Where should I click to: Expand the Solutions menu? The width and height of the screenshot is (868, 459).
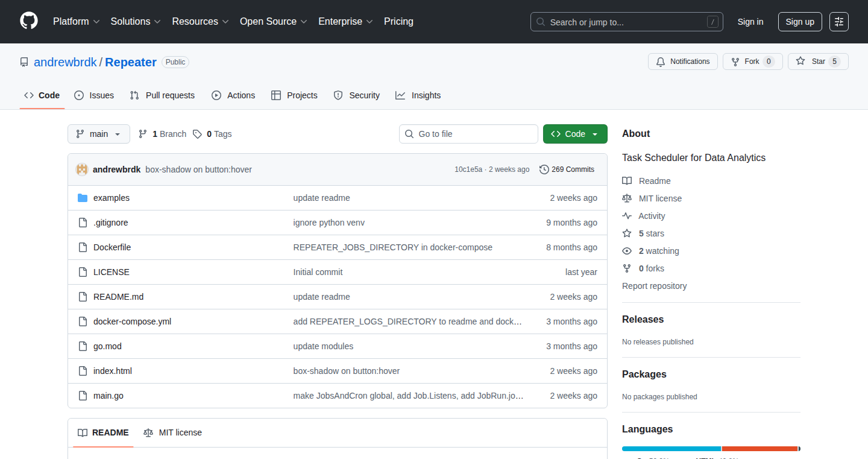tap(136, 21)
